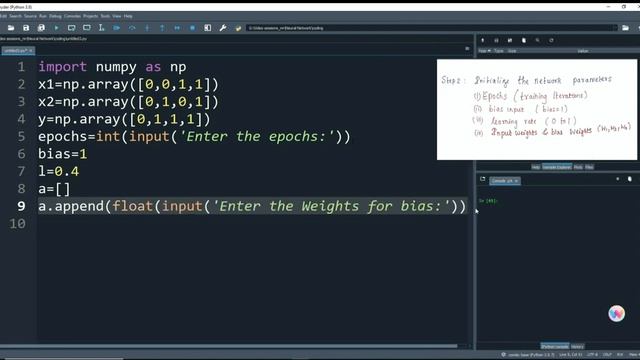This screenshot has width=640, height=360.
Task: Remove all variables icon in Variable Explorer
Action: [524, 40]
